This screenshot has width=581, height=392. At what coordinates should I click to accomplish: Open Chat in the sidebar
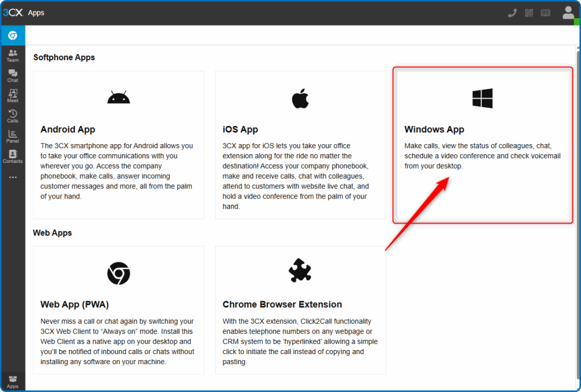click(x=12, y=76)
